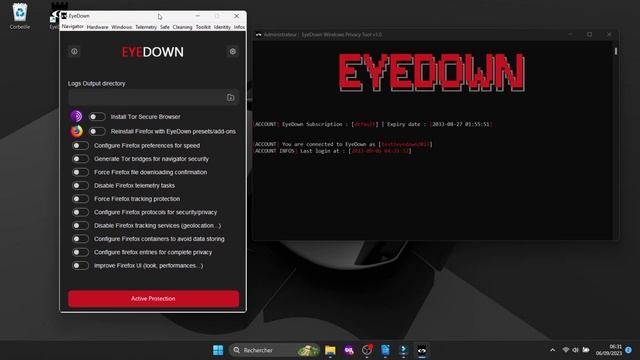640x360 pixels.
Task: Open the circular red-badged taskbar icon
Action: [x=367, y=350]
